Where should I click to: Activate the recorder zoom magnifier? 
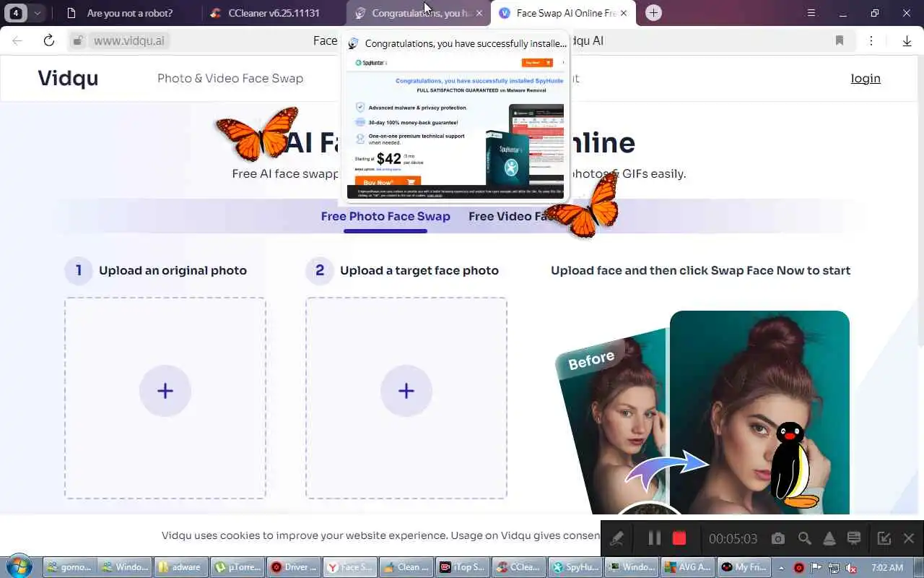(804, 538)
